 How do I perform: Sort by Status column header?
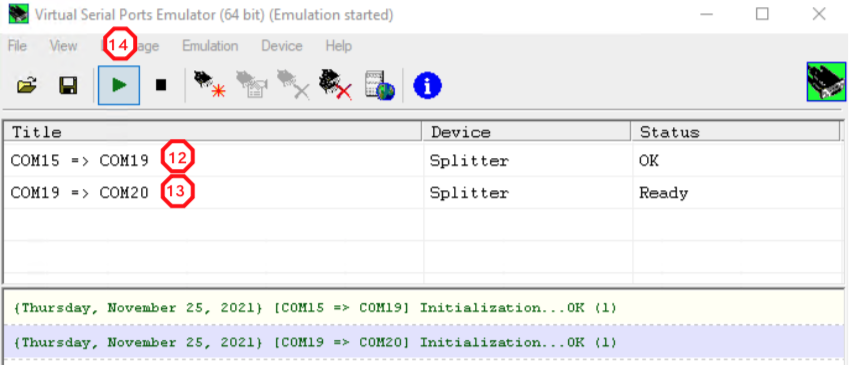[736, 132]
